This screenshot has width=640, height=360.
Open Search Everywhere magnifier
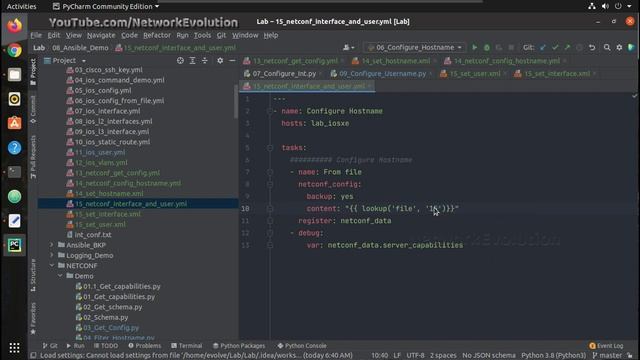(607, 47)
